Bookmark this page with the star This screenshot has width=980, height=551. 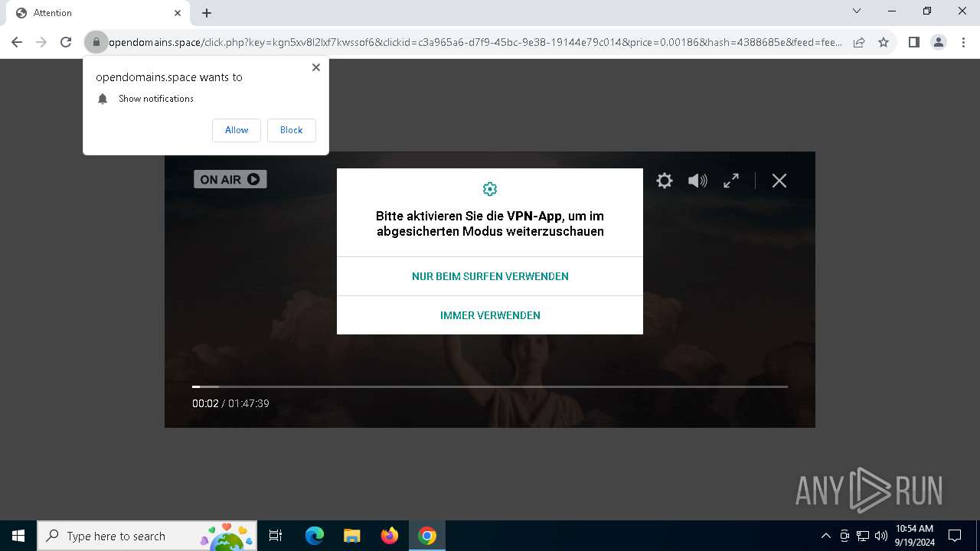click(x=884, y=42)
